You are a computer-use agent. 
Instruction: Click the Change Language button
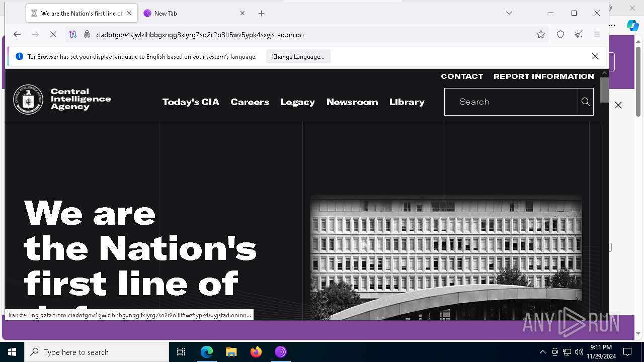click(298, 57)
